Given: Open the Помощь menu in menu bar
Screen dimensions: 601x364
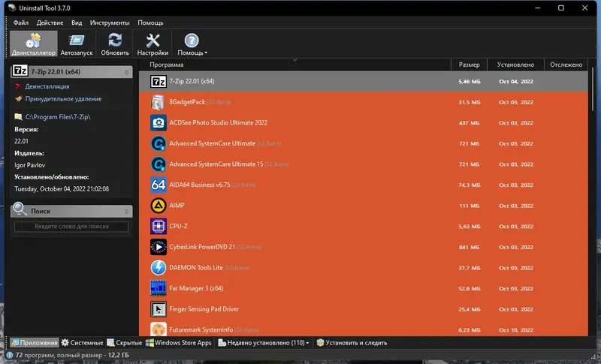Looking at the screenshot, I should (150, 23).
